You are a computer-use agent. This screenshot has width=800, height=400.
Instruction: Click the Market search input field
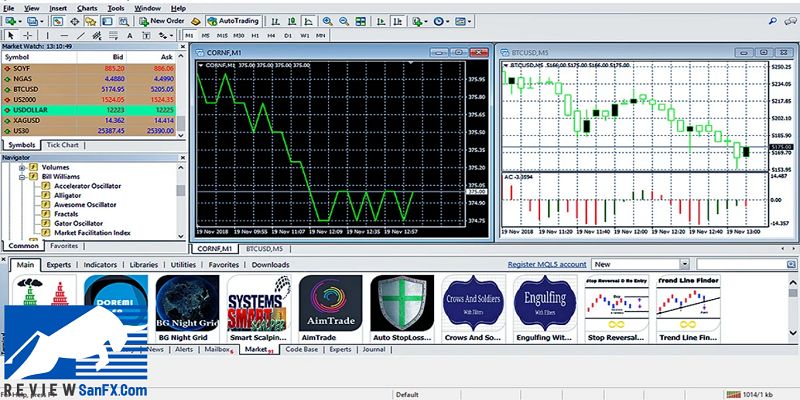pyautogui.click(x=742, y=264)
